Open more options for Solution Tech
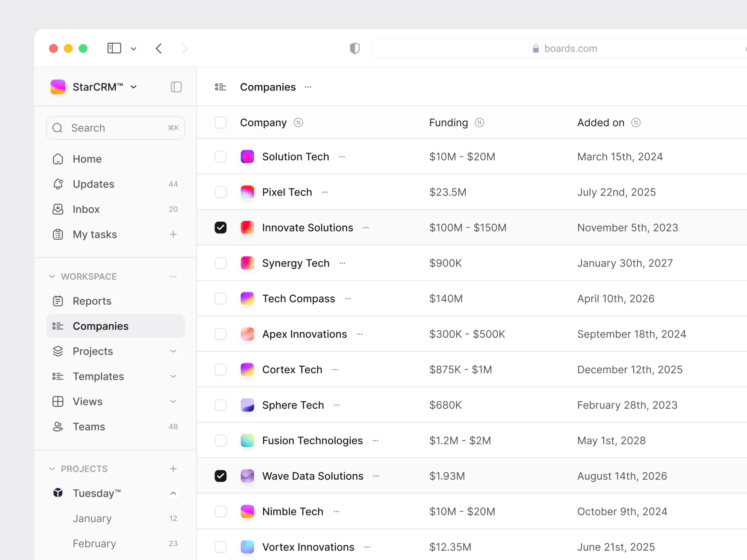Screen dimensions: 747x560 click(342, 157)
